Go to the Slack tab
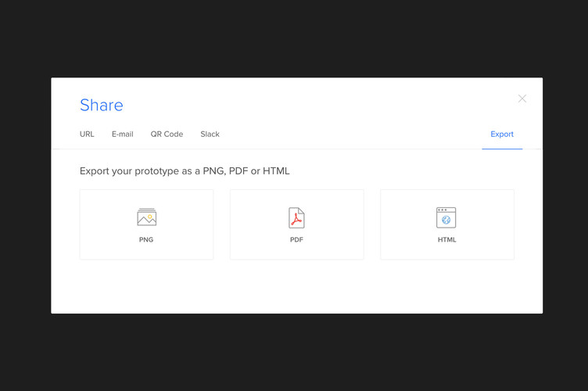588x391 pixels. (x=210, y=135)
